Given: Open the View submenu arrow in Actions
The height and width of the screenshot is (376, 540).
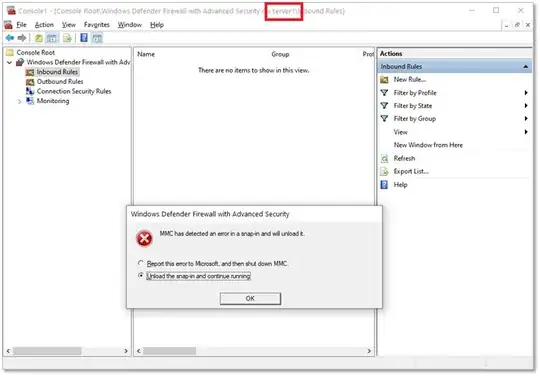Looking at the screenshot, I should (526, 132).
